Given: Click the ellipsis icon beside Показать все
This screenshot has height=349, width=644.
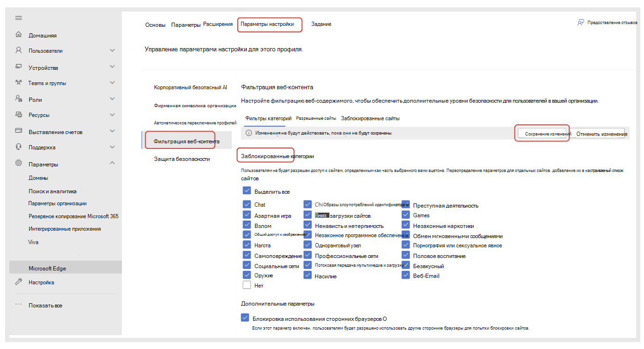Looking at the screenshot, I should (19, 305).
